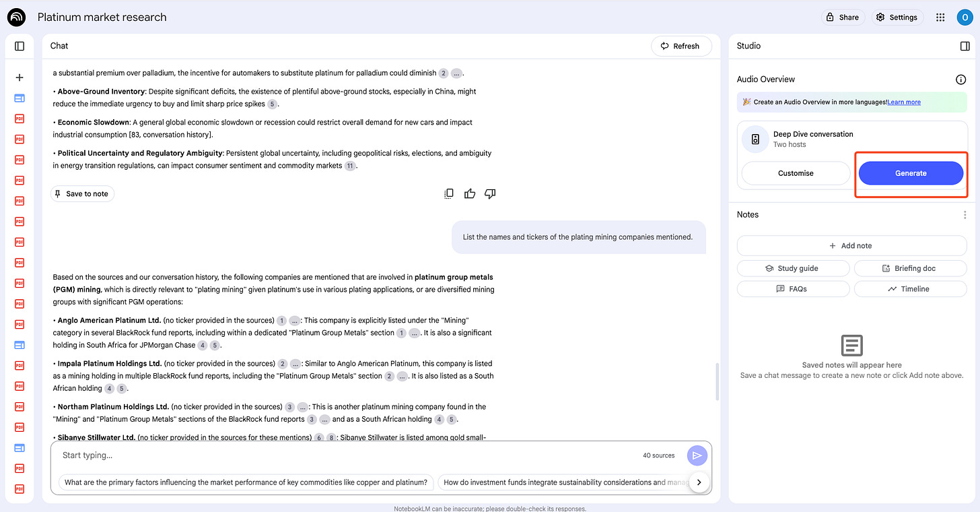Click the Notes section label
Image resolution: width=980 pixels, height=512 pixels.
[x=748, y=215]
